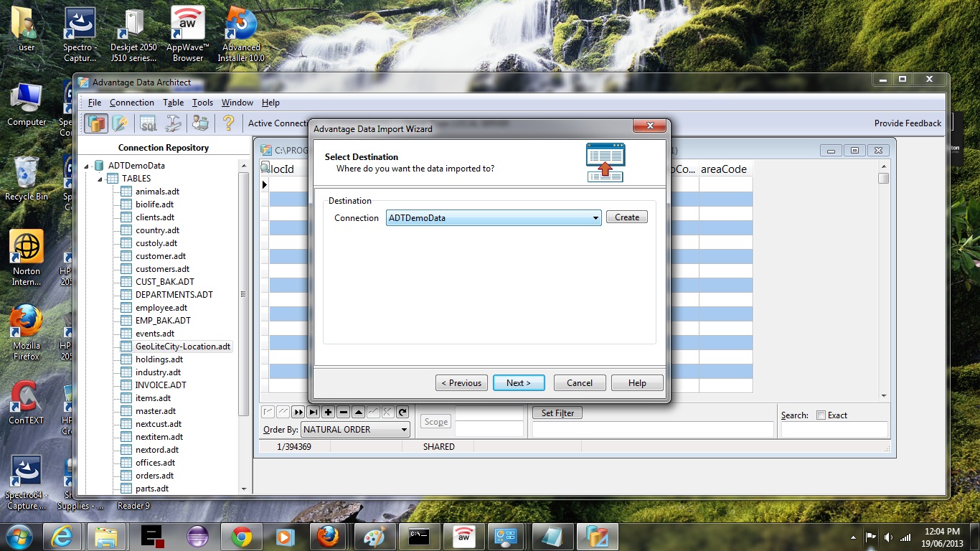
Task: Click the refresh data navigator button
Action: [x=402, y=412]
